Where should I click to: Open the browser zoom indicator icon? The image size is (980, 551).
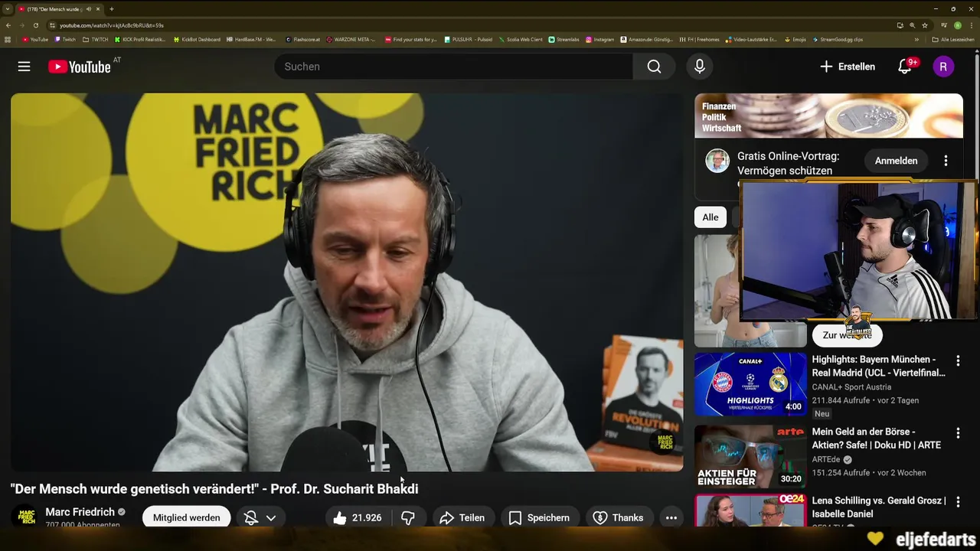click(913, 25)
